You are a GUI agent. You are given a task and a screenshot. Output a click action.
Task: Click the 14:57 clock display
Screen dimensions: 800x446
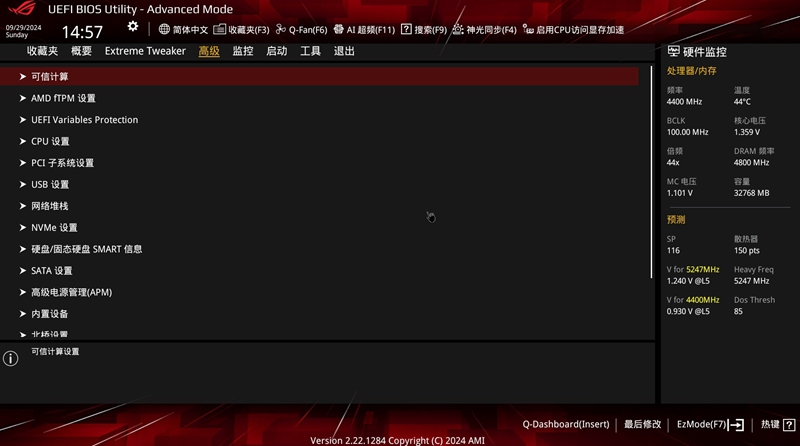[82, 32]
